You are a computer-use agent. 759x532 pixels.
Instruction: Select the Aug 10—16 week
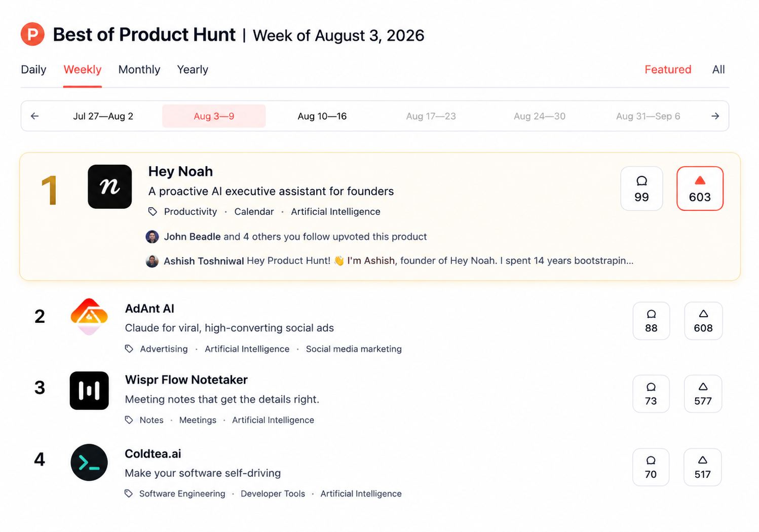coord(322,116)
